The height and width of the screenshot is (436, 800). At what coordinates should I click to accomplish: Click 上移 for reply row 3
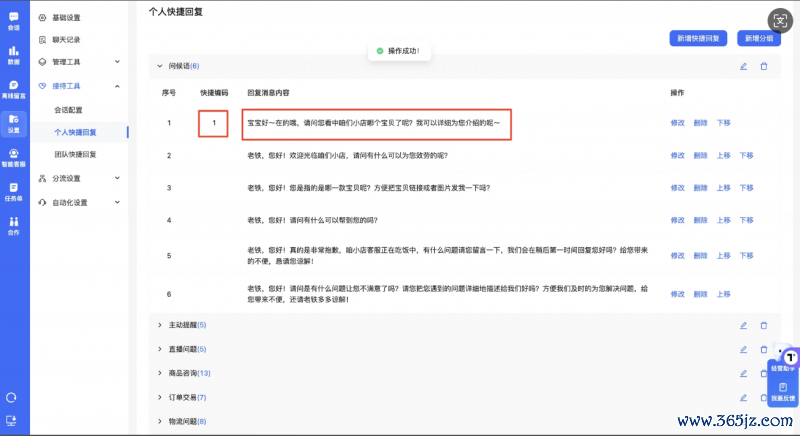point(723,188)
